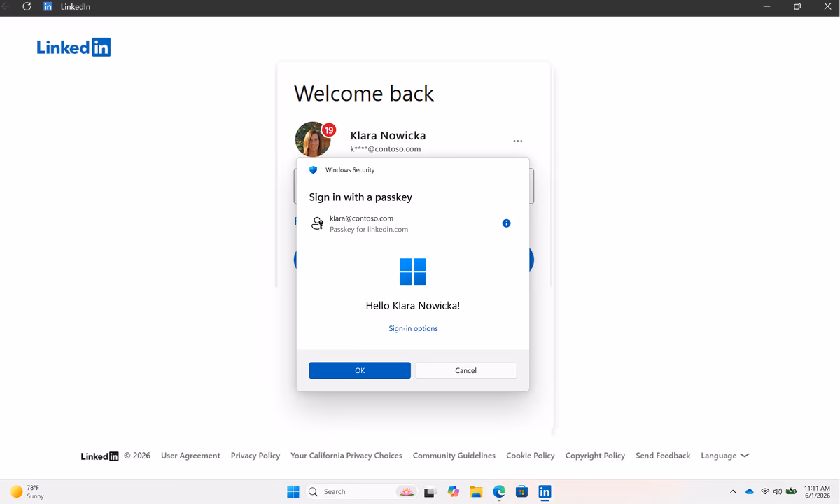This screenshot has width=840, height=504.
Task: Open the three-dot menu beside Klara Nowicka
Action: point(517,141)
